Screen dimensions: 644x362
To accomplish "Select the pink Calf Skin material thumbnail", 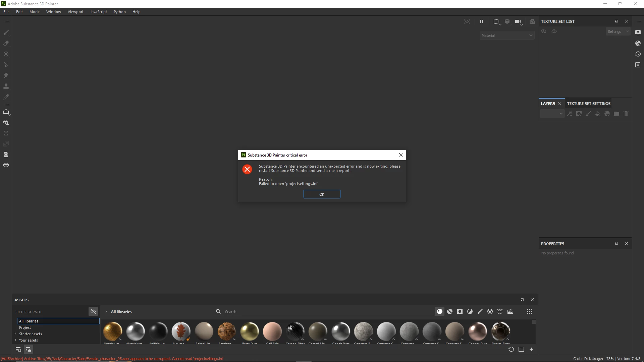I will (x=272, y=331).
